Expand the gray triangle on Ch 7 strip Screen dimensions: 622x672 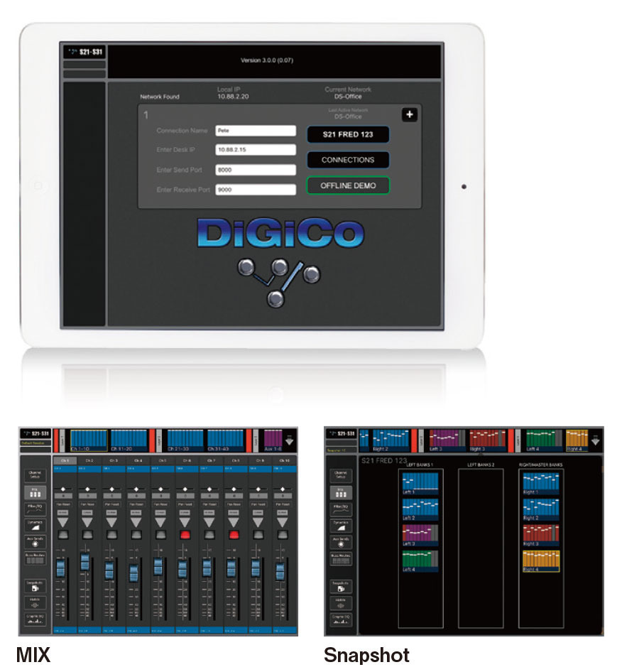[209, 522]
